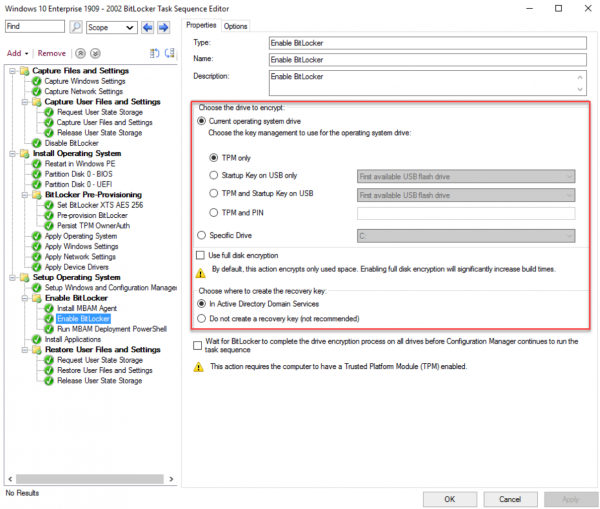Click in the Find text field
This screenshot has width=600, height=509.
coord(35,26)
